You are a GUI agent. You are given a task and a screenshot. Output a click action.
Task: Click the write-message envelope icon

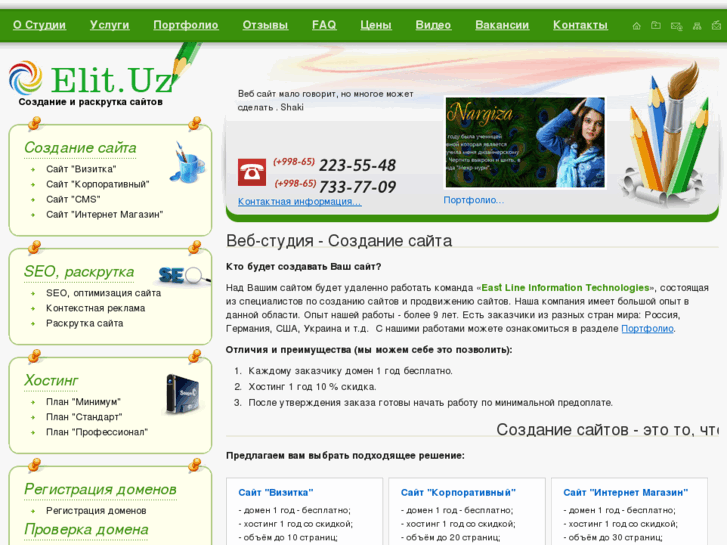(x=717, y=26)
